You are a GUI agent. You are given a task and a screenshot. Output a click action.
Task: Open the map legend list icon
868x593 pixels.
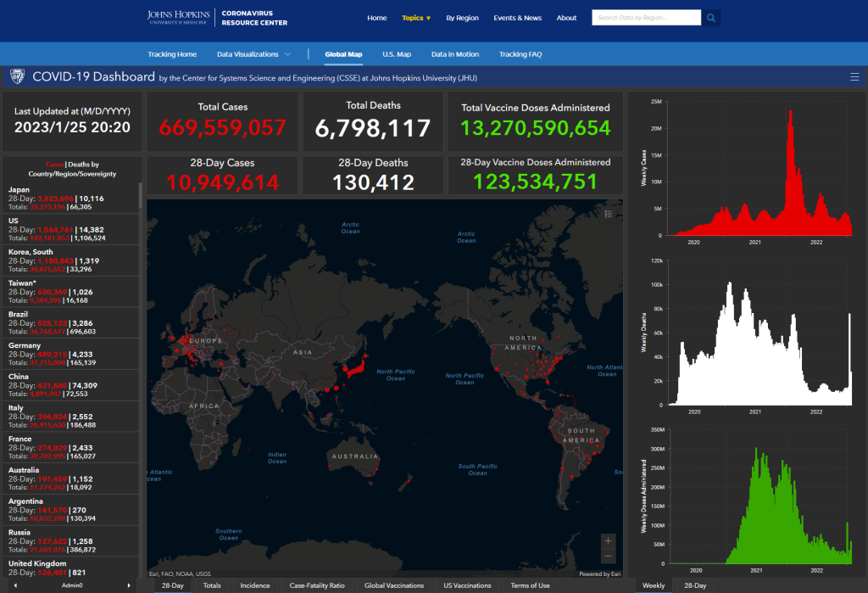tap(609, 215)
